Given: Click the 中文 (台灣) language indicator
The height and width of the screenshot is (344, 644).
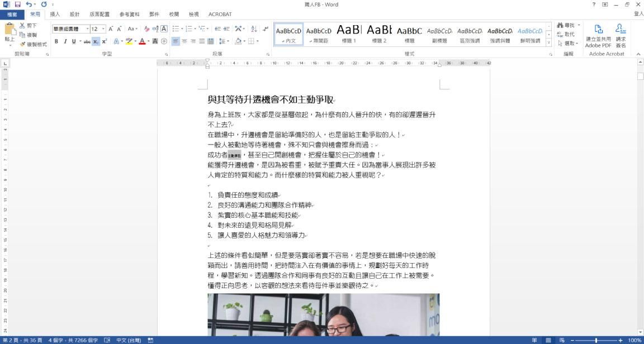Looking at the screenshot, I should [x=128, y=340].
